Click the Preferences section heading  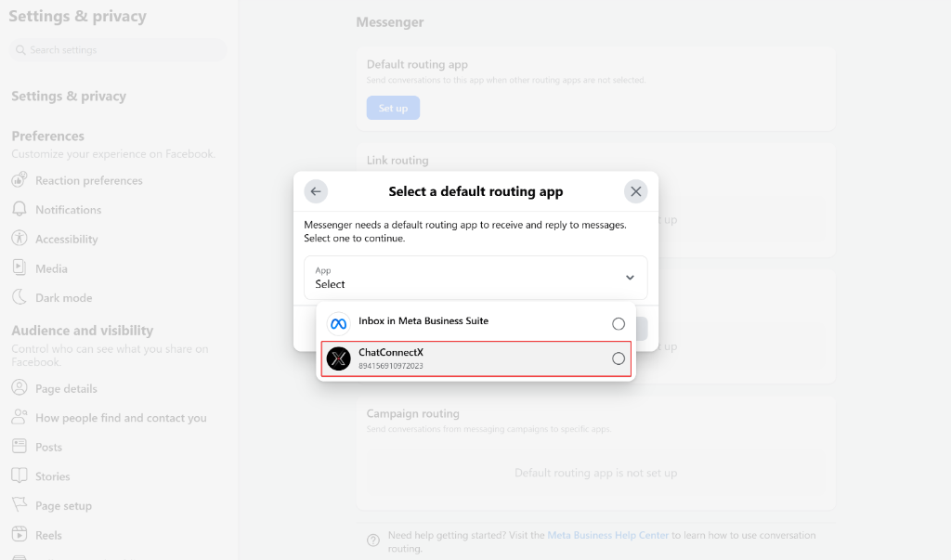pyautogui.click(x=48, y=136)
